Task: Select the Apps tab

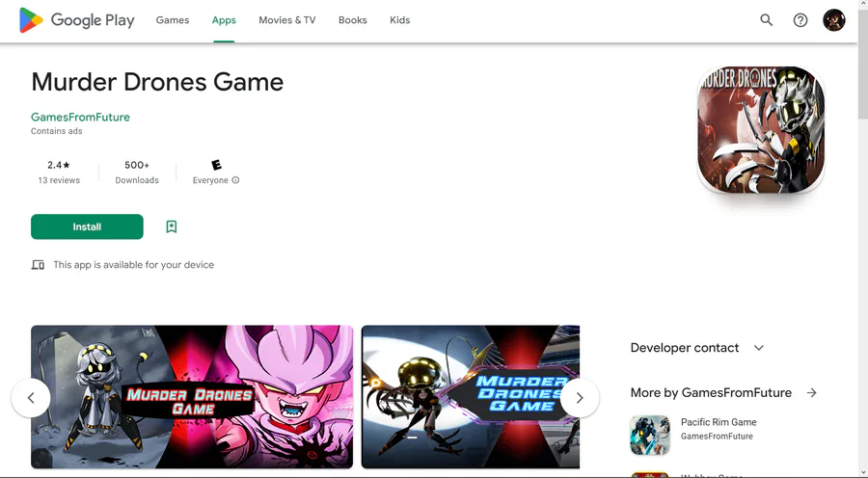Action: (224, 20)
